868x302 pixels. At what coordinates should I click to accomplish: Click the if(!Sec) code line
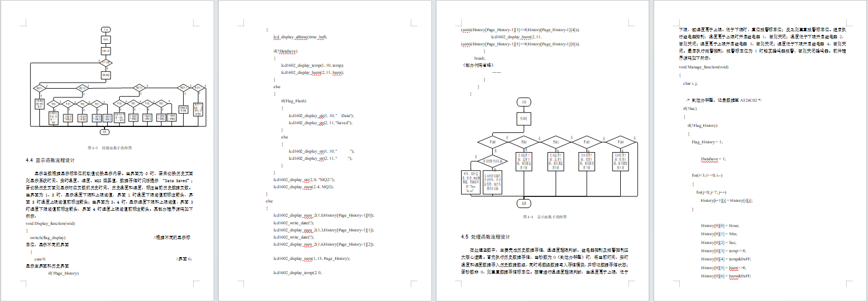(690, 108)
